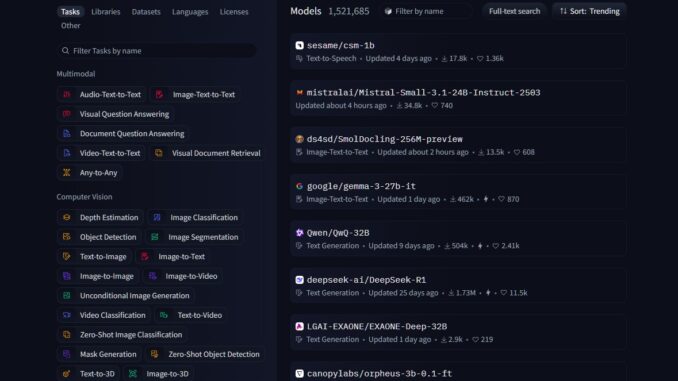678x381 pixels.
Task: Select the Image Segmentation icon
Action: point(155,237)
